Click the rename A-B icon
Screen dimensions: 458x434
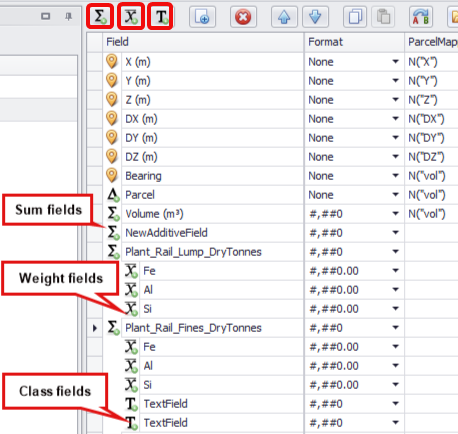tap(421, 17)
